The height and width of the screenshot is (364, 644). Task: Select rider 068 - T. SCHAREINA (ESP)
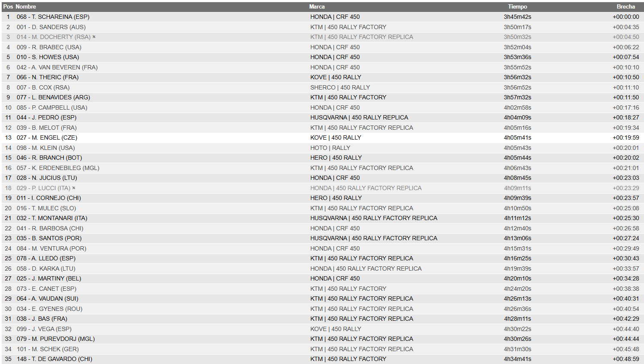tap(53, 17)
